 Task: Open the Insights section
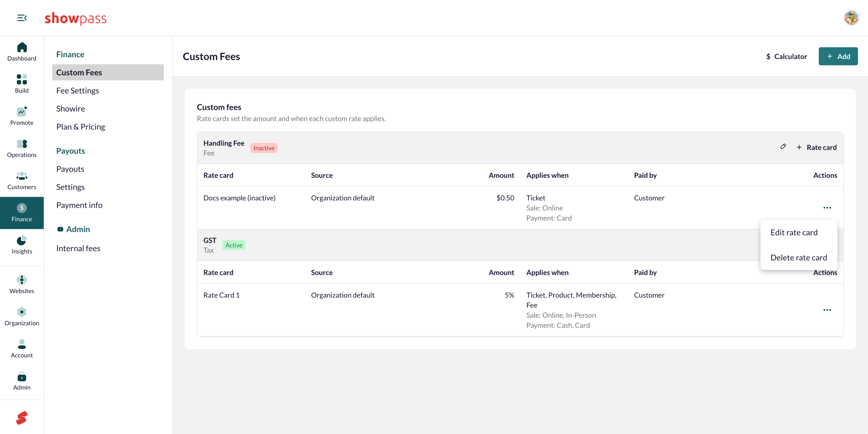(22, 245)
